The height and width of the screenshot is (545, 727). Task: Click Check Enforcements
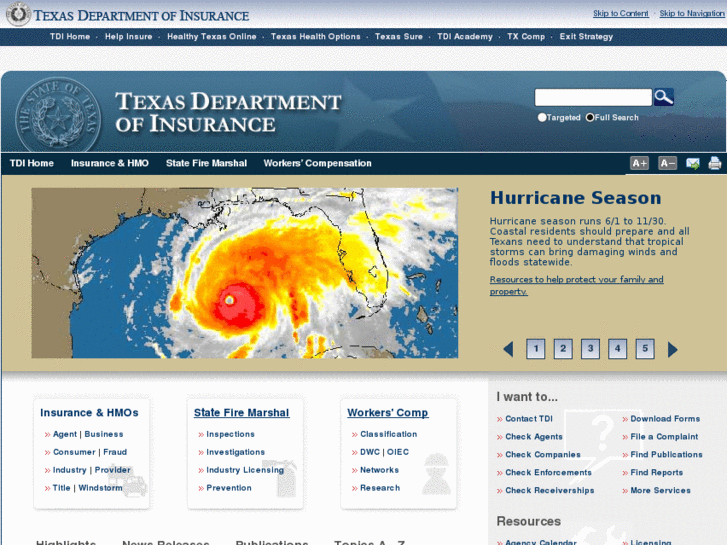click(x=548, y=472)
